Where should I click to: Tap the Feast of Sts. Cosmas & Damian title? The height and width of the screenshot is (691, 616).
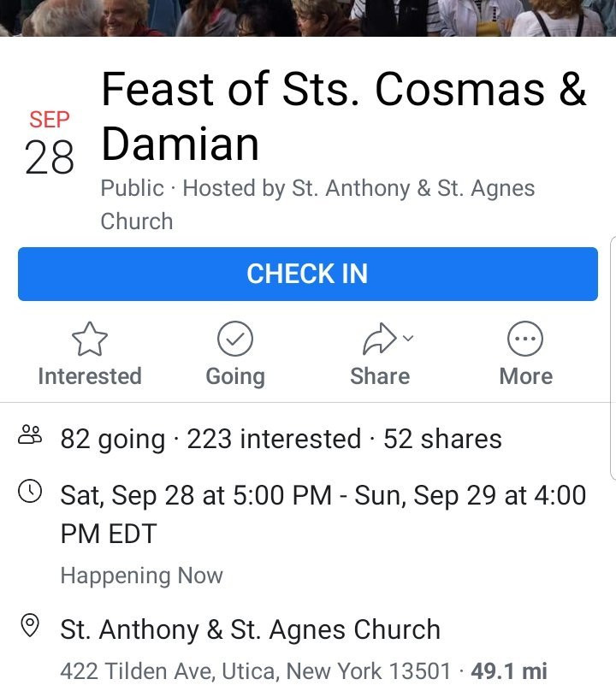(342, 115)
